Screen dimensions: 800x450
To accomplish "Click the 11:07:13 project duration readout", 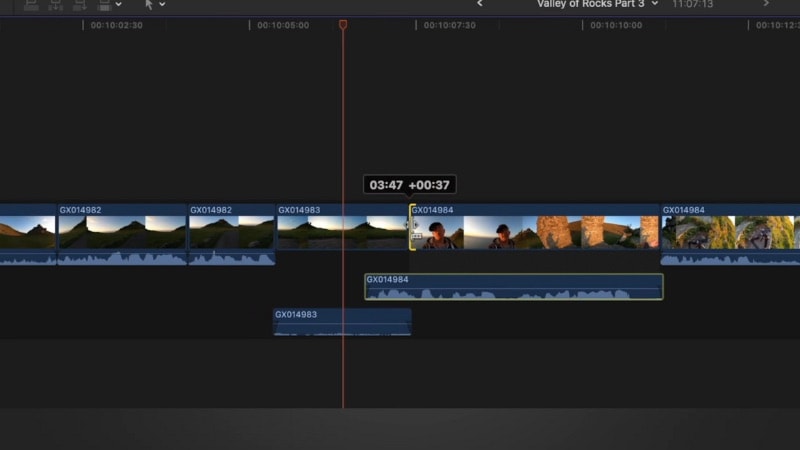I will click(692, 4).
